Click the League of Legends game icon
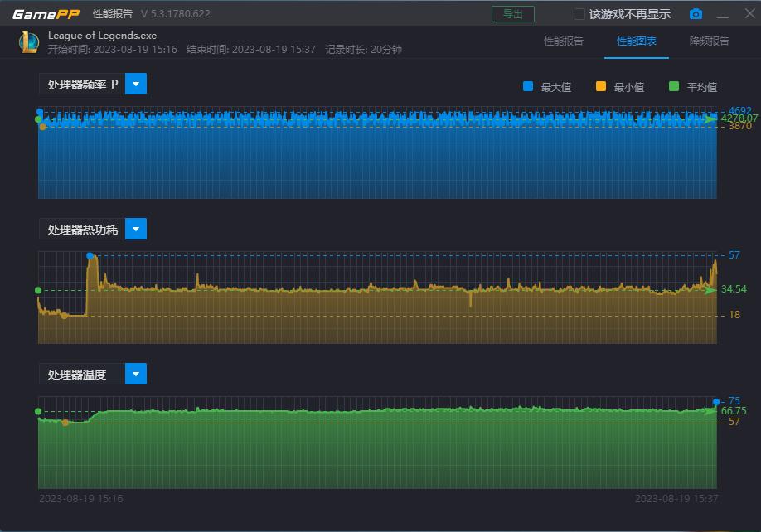Screen dimensions: 761x532 pos(29,42)
